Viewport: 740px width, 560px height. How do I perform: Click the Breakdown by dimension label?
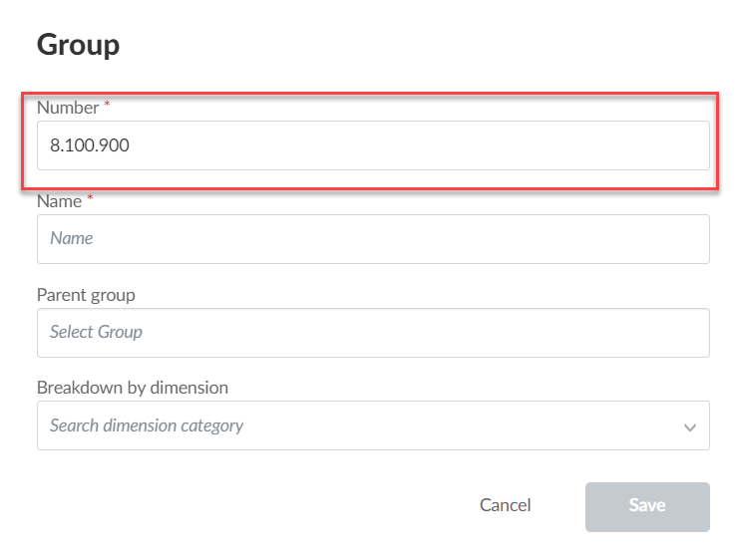click(x=133, y=388)
